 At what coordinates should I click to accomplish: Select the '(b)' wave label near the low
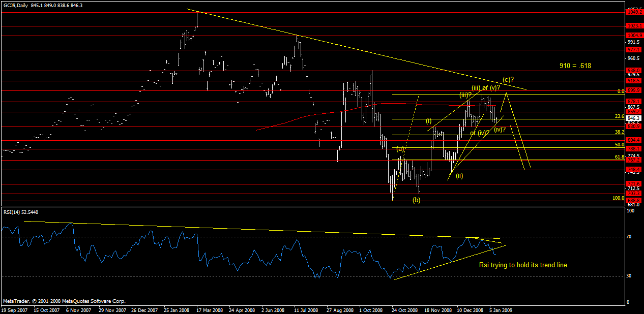416,200
